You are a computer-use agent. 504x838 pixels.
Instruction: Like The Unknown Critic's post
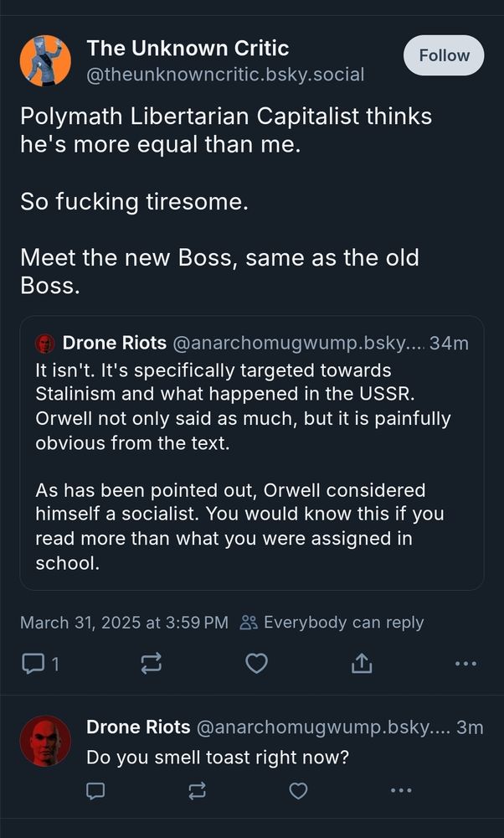[257, 663]
